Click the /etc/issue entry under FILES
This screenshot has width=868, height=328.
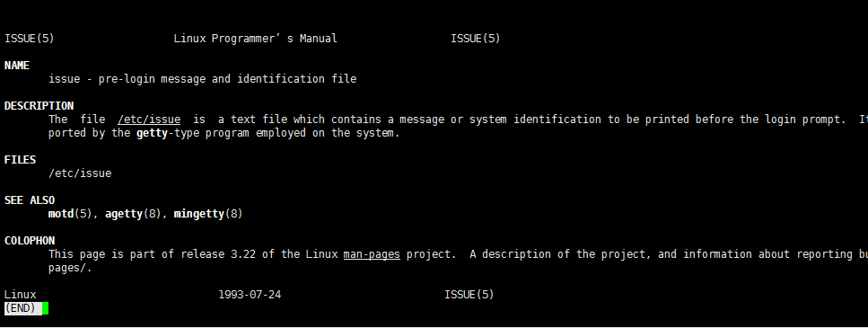(x=80, y=173)
